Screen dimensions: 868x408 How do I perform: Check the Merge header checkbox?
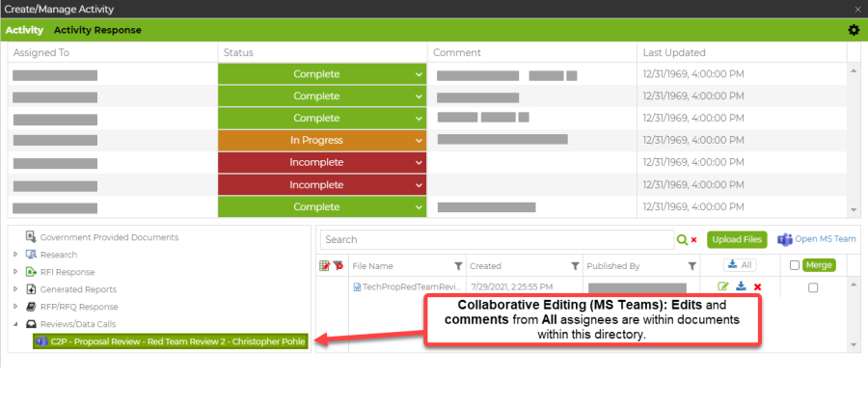795,265
